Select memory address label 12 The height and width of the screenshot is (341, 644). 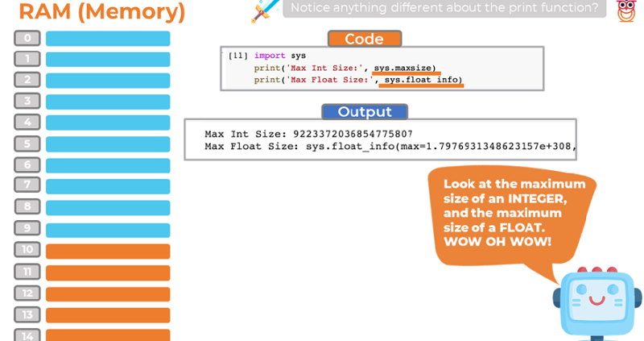point(27,293)
